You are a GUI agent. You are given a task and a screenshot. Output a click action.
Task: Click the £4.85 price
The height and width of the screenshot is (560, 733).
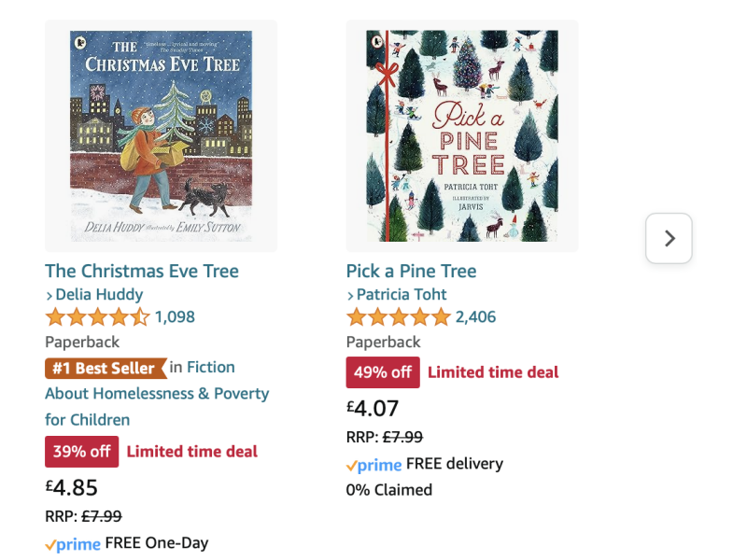pyautogui.click(x=71, y=487)
